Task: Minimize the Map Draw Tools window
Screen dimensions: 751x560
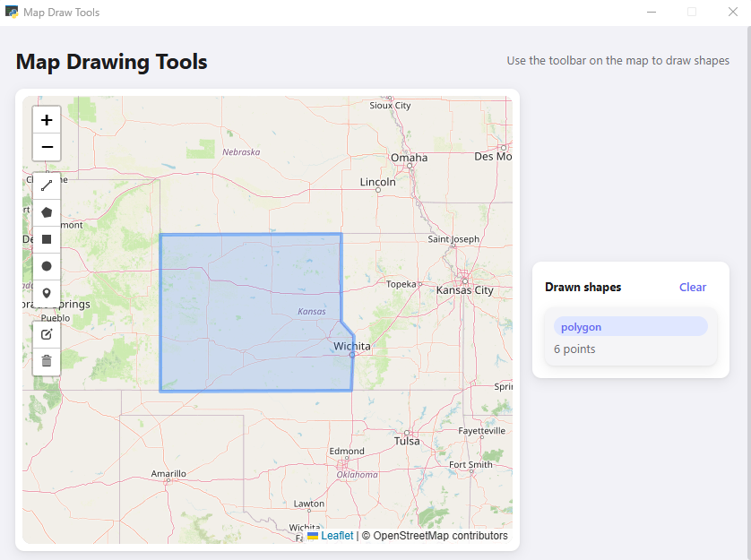Action: (652, 12)
